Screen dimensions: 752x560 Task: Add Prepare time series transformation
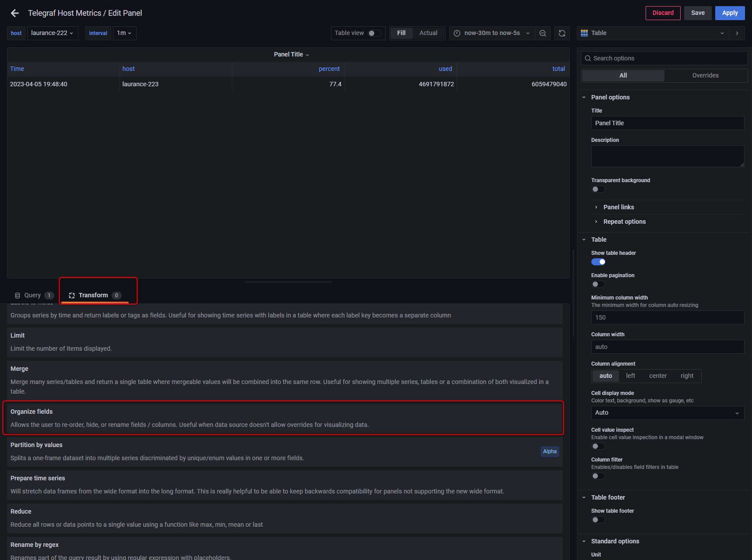coord(285,485)
